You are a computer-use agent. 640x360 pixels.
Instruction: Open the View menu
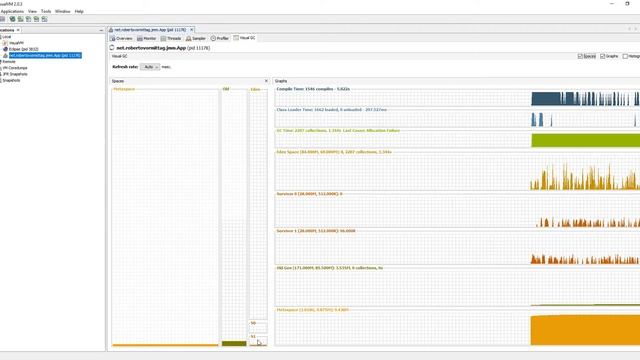[32, 11]
